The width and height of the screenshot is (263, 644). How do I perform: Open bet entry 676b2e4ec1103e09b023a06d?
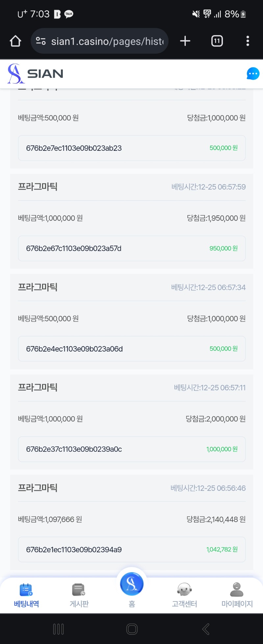pos(132,349)
